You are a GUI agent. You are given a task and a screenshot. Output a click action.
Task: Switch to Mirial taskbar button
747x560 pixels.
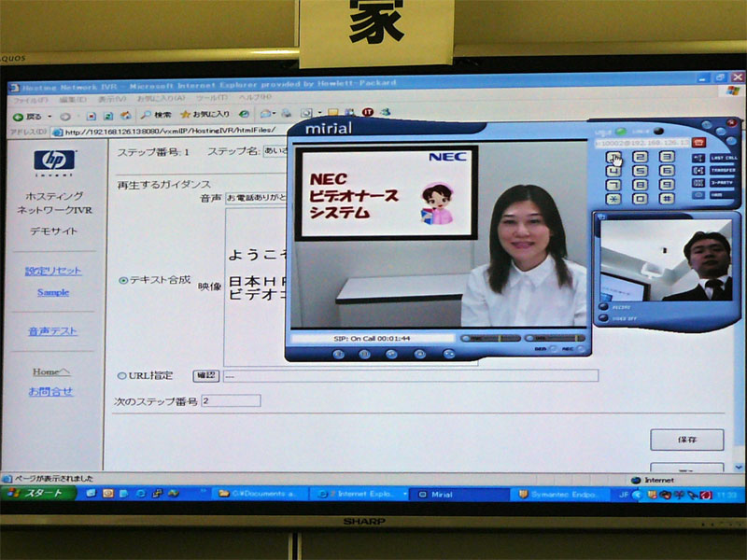coord(458,495)
